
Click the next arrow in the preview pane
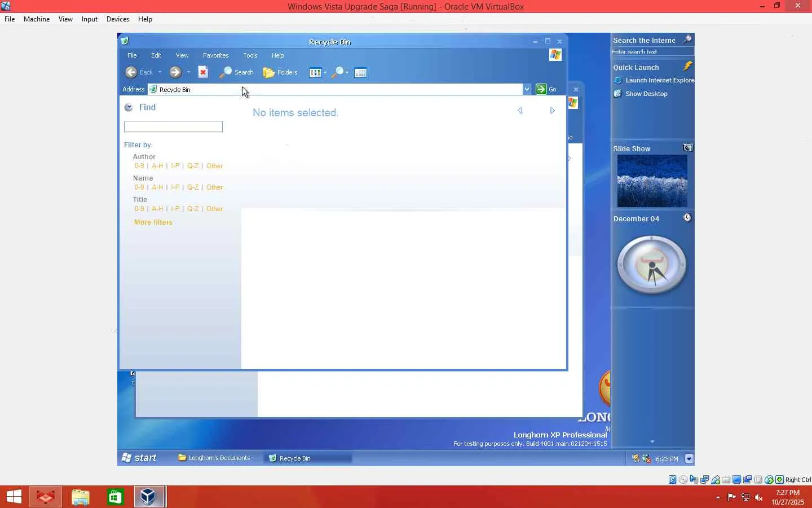(x=553, y=111)
